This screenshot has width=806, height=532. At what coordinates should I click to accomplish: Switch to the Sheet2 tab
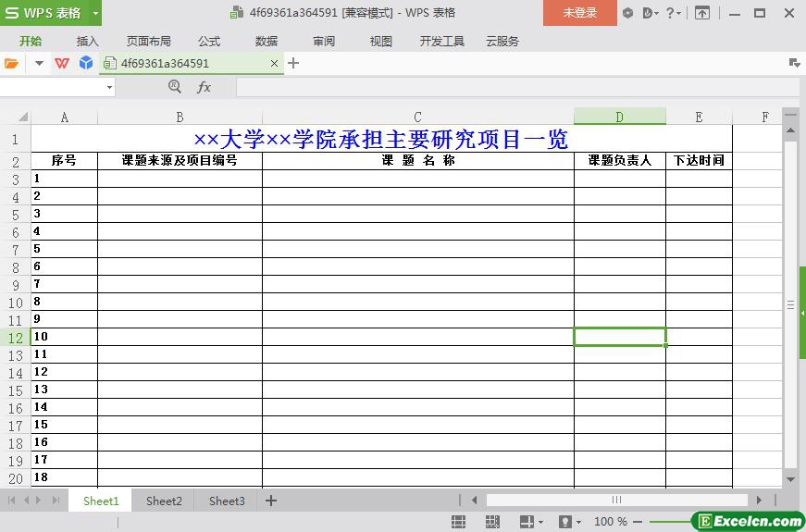[x=164, y=501]
